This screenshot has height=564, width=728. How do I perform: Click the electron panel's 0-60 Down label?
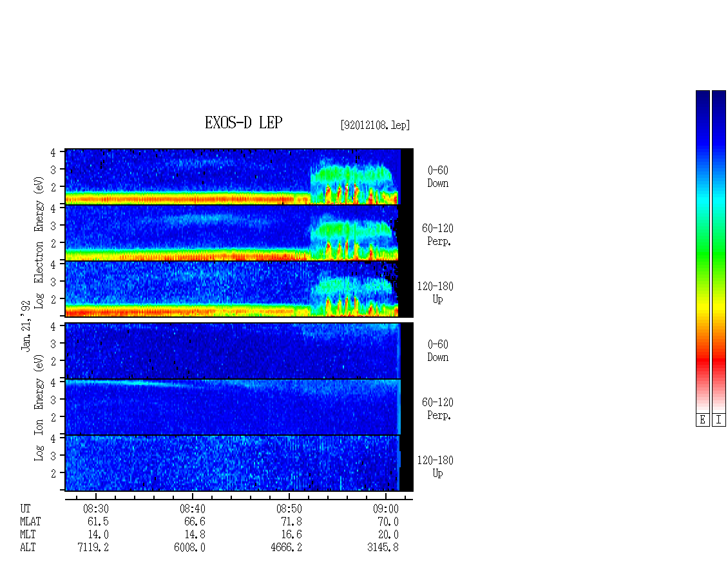[x=438, y=177]
